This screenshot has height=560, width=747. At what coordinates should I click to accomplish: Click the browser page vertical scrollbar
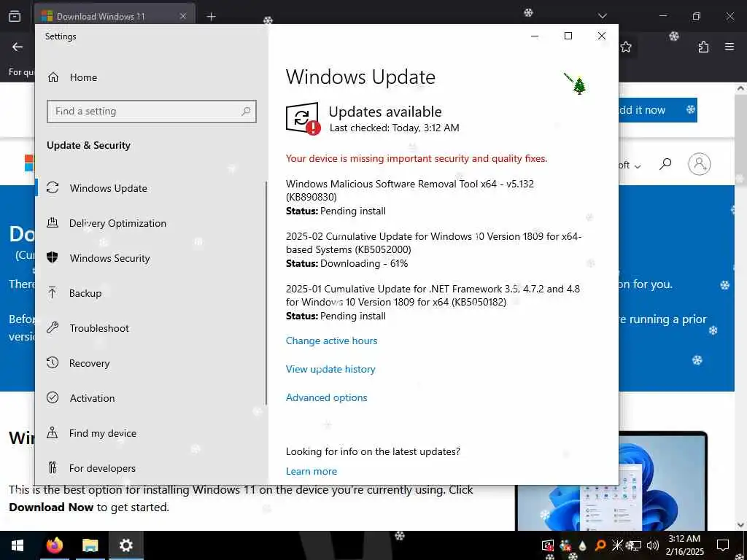click(x=740, y=307)
